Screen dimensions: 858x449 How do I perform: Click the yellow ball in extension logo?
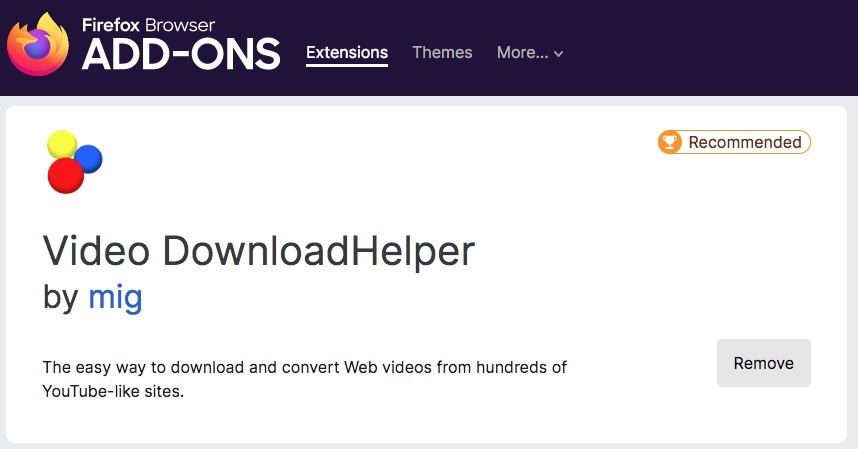pos(62,144)
